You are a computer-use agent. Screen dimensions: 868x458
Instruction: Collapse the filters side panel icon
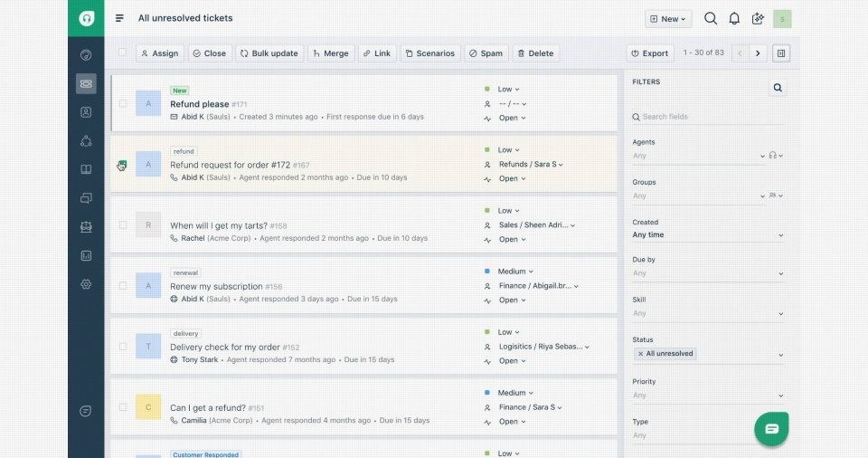coord(781,53)
